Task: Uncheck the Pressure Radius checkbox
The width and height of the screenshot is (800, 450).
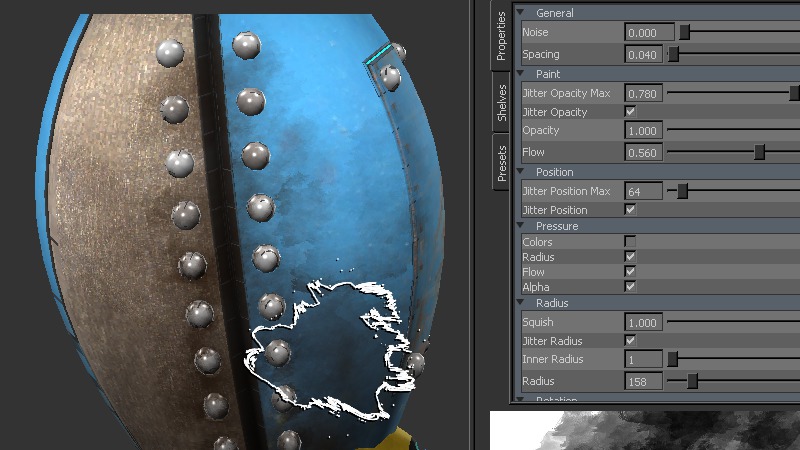Action: (x=631, y=257)
